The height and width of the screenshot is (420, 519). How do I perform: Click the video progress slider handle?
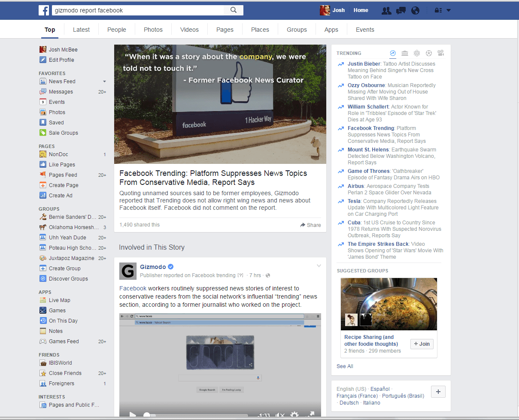(x=147, y=415)
